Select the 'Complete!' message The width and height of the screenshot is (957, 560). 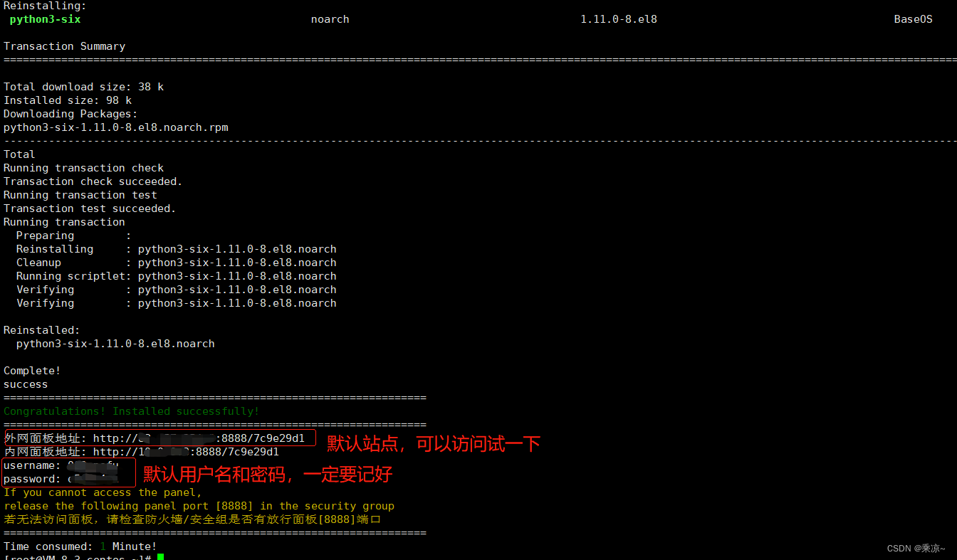32,371
